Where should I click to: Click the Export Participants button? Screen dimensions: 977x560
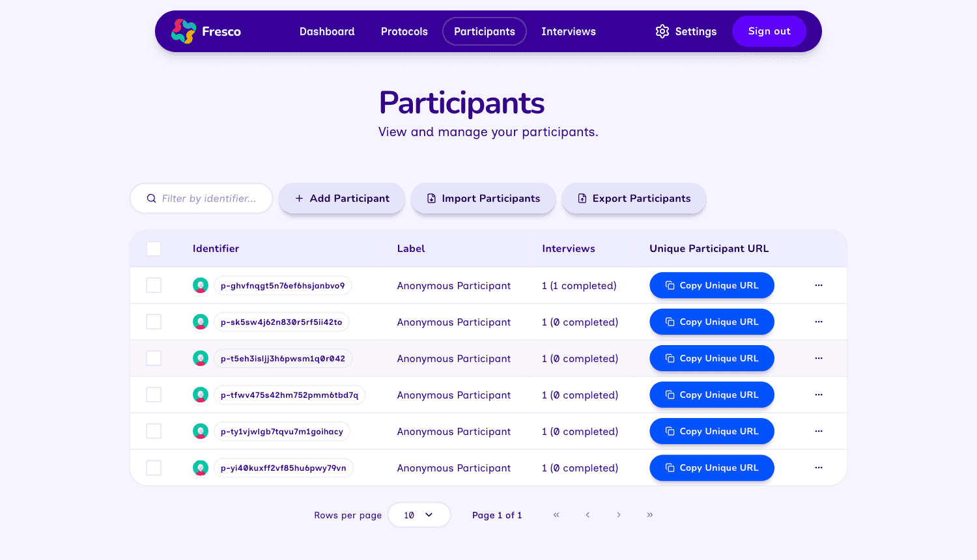pos(634,198)
